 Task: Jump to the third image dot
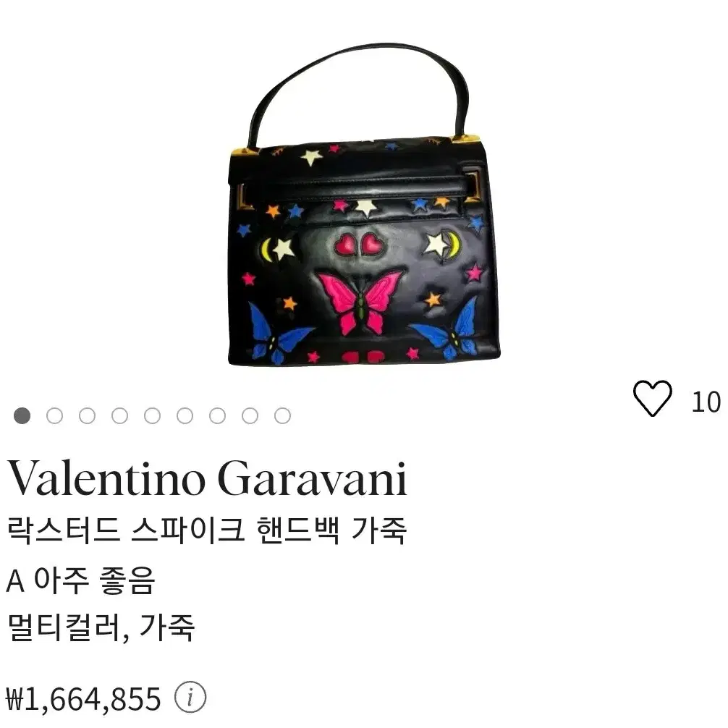point(88,415)
